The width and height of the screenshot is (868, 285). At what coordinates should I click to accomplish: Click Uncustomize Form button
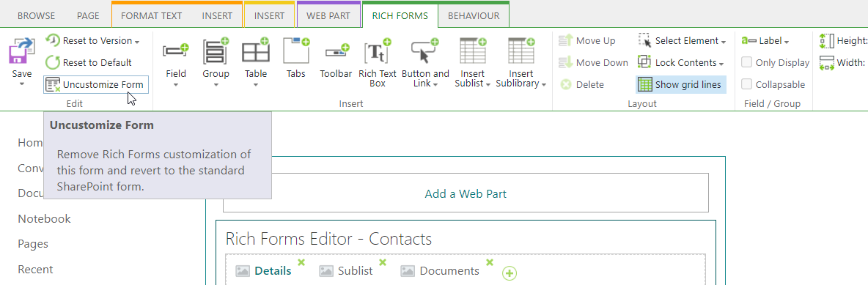(96, 85)
